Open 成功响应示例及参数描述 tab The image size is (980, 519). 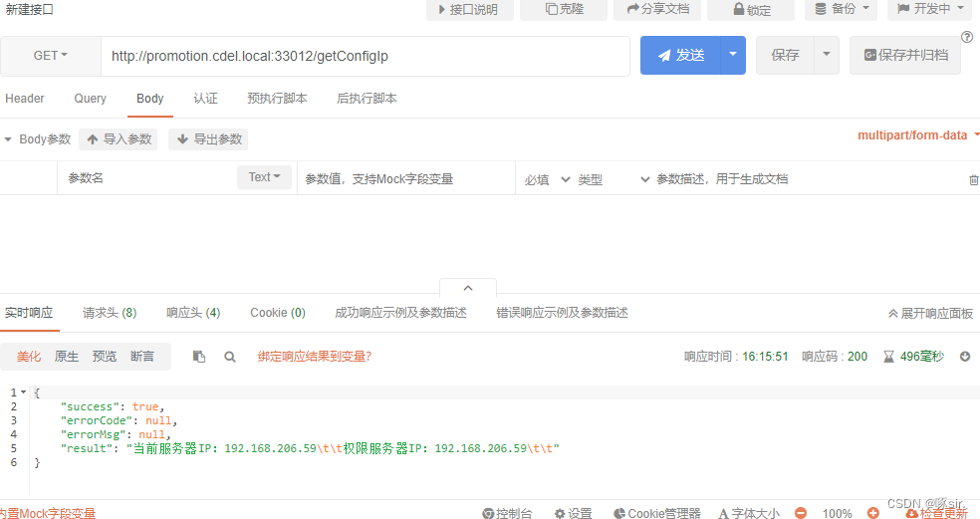(x=400, y=313)
